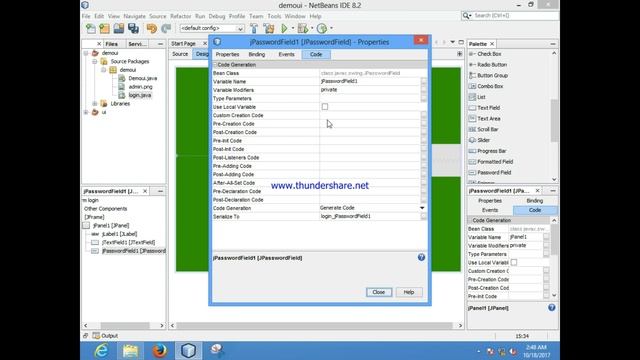Select jTextField1 in the Navigator tree
This screenshot has width=640, height=360.
[x=128, y=242]
